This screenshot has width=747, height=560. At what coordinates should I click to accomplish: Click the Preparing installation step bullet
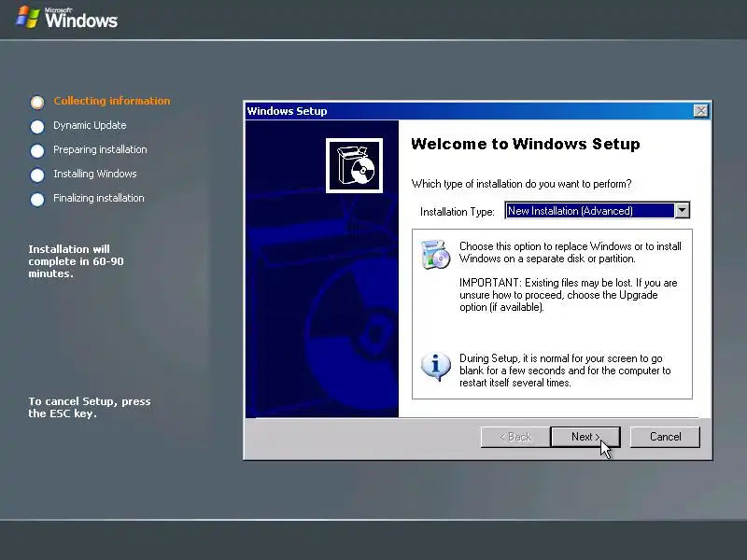coord(37,150)
